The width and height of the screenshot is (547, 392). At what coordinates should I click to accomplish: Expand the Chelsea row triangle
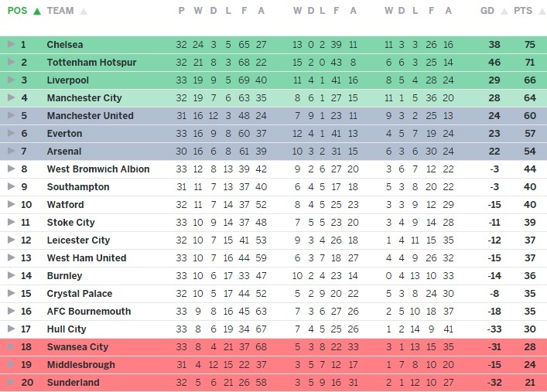[11, 45]
